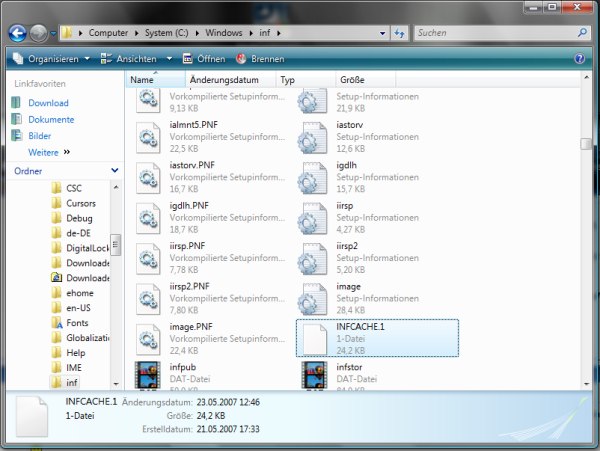
Task: Click the file list scroll-down arrow
Action: click(586, 384)
